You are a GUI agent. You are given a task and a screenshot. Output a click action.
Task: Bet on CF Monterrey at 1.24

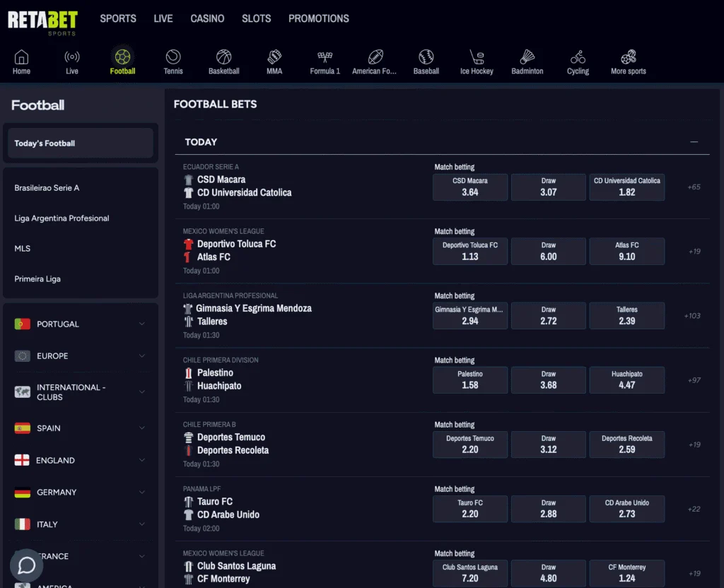626,573
